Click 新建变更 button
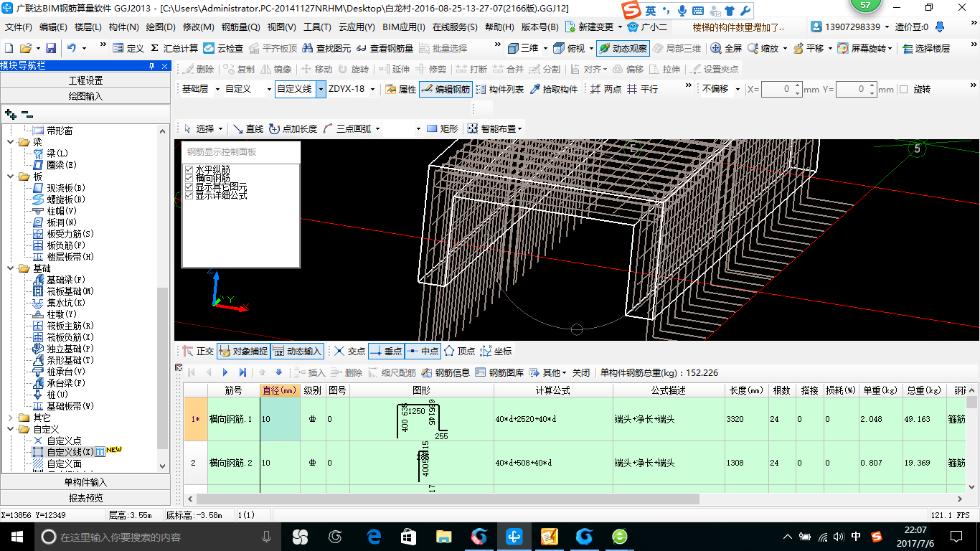 [x=593, y=27]
